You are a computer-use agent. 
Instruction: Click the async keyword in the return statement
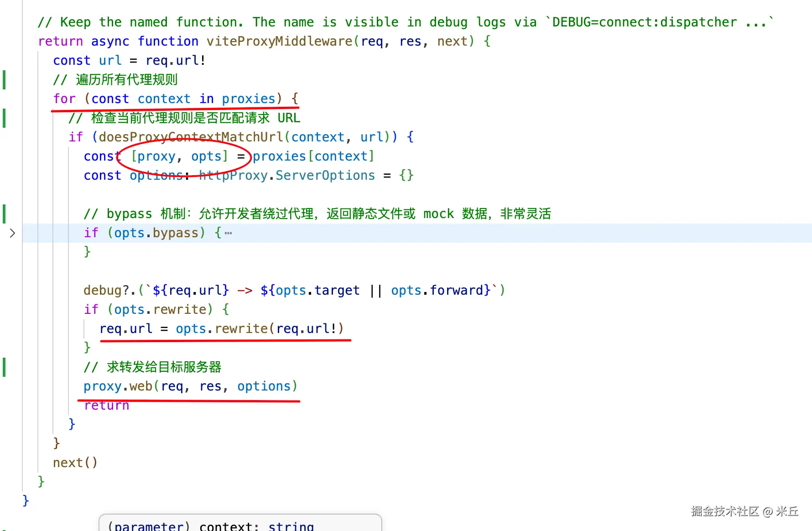[110, 42]
